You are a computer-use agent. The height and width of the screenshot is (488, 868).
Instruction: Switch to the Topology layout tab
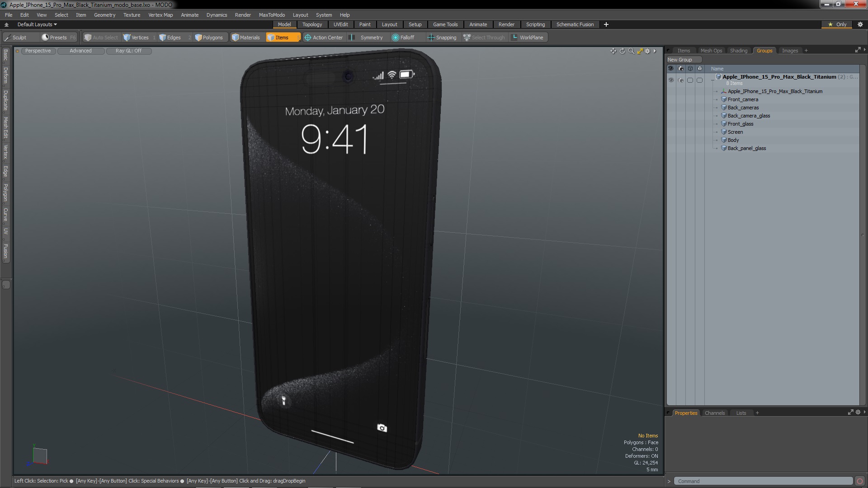pos(312,24)
